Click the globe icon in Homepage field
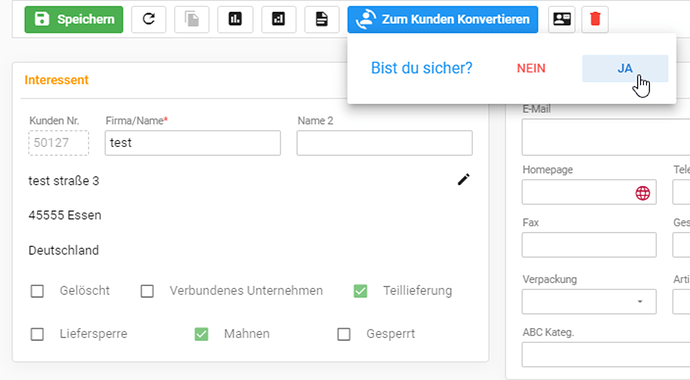This screenshot has width=690, height=380. tap(642, 193)
